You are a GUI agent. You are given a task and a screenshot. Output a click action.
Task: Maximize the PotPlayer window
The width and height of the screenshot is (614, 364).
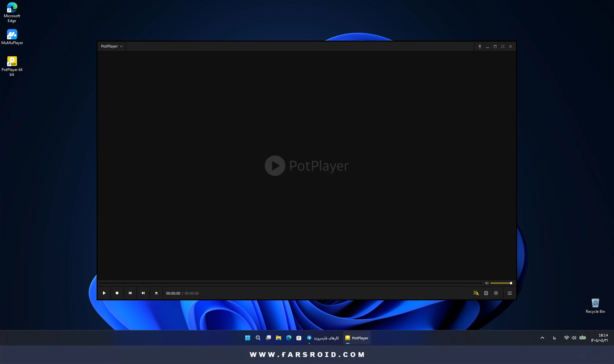coord(495,47)
